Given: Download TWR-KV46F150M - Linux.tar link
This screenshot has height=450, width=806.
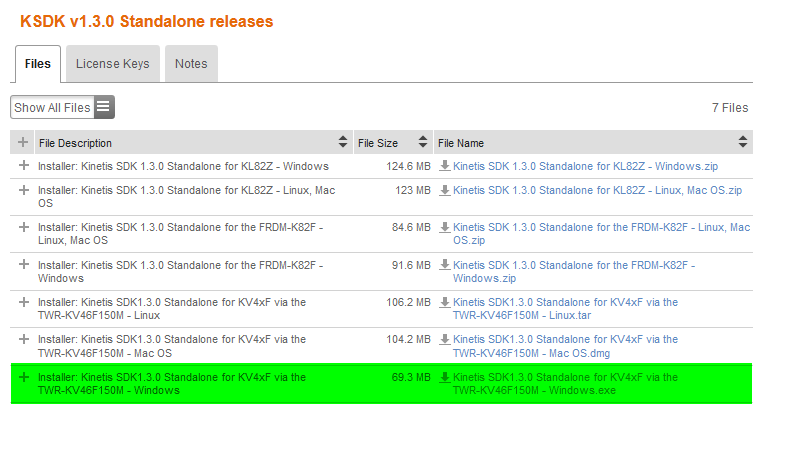Looking at the screenshot, I should (565, 309).
